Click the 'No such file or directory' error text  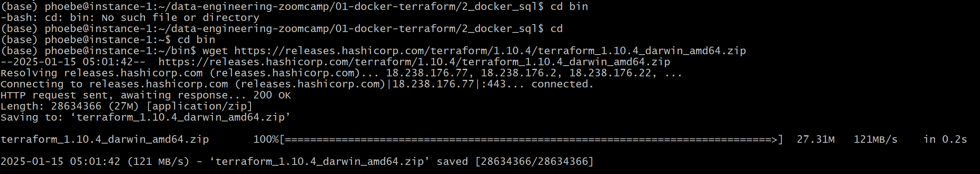[180, 18]
